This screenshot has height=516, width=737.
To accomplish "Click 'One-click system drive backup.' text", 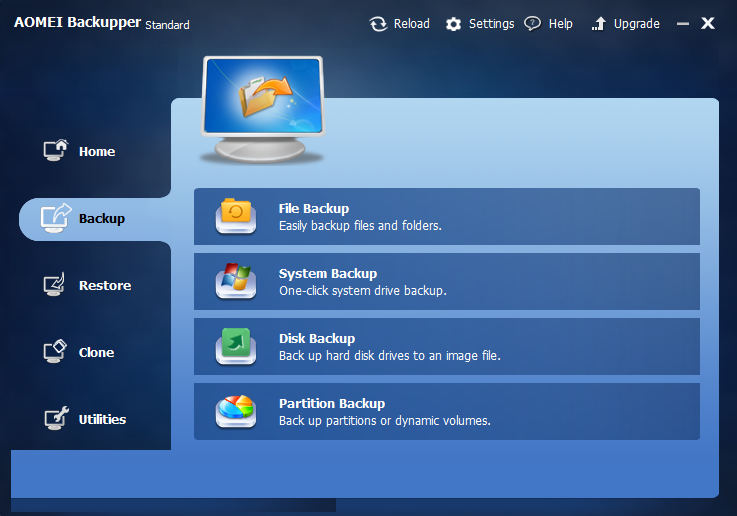I will click(x=363, y=291).
